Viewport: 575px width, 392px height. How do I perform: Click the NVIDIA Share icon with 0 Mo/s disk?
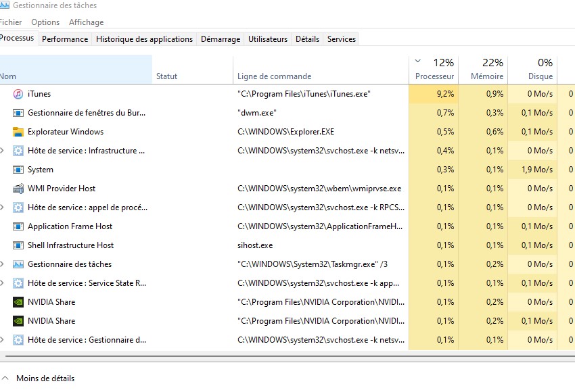coord(18,302)
